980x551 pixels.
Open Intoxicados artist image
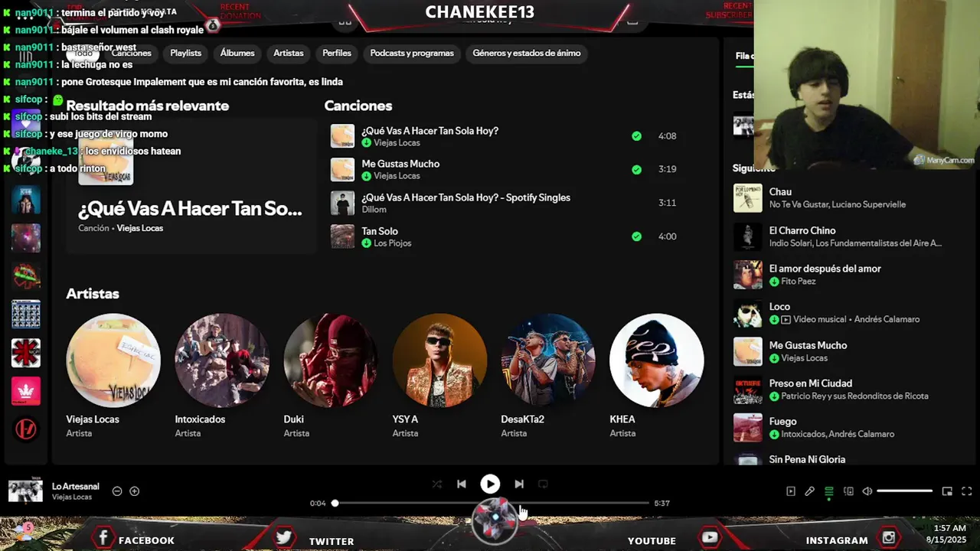click(222, 360)
